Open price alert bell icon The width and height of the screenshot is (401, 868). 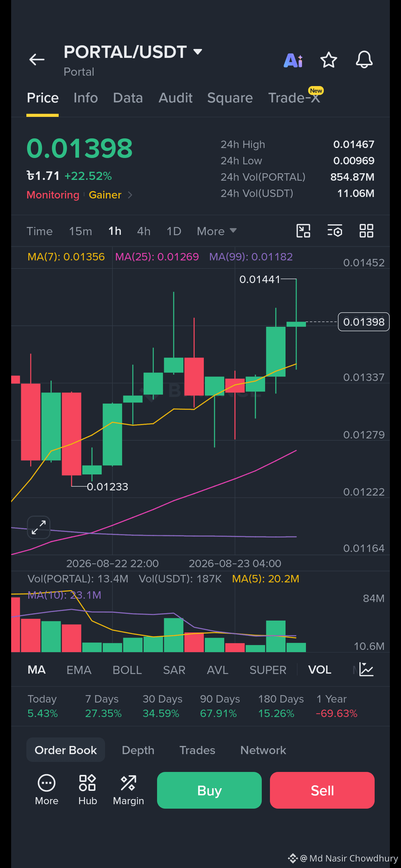[x=364, y=60]
